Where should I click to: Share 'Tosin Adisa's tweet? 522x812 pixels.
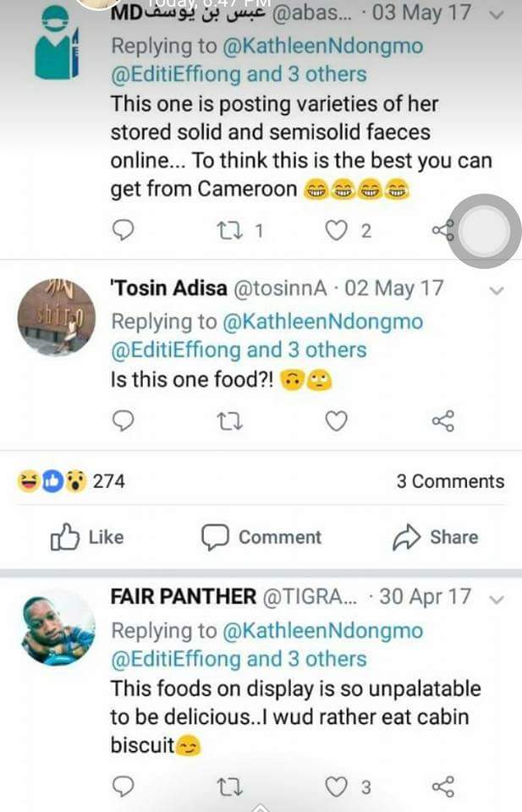[442, 420]
